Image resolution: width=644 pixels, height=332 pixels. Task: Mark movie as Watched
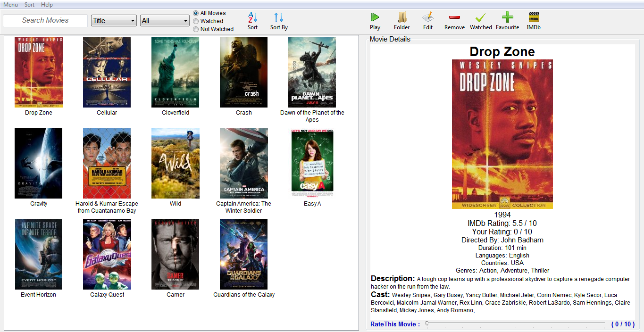(x=481, y=17)
